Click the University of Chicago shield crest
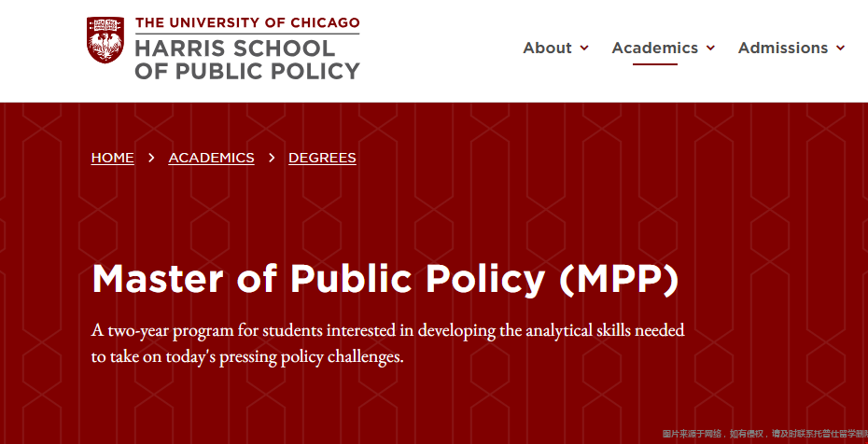Screen dimensions: 868x444 105,40
